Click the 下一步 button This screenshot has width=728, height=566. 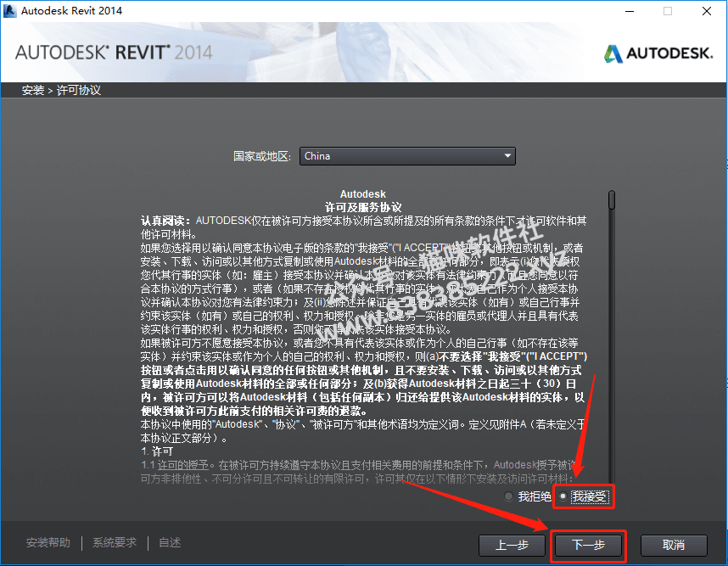point(588,545)
